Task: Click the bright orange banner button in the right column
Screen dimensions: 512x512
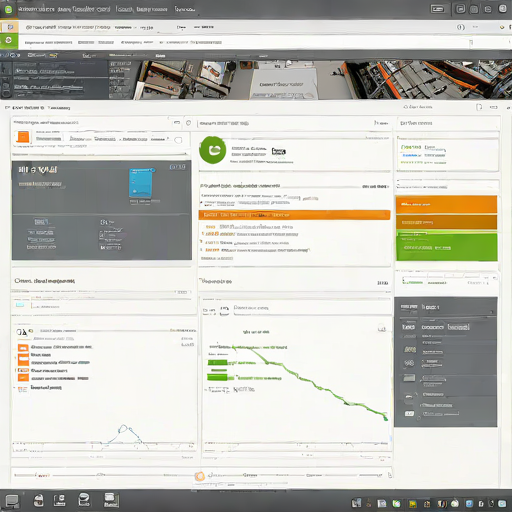Action: (446, 204)
